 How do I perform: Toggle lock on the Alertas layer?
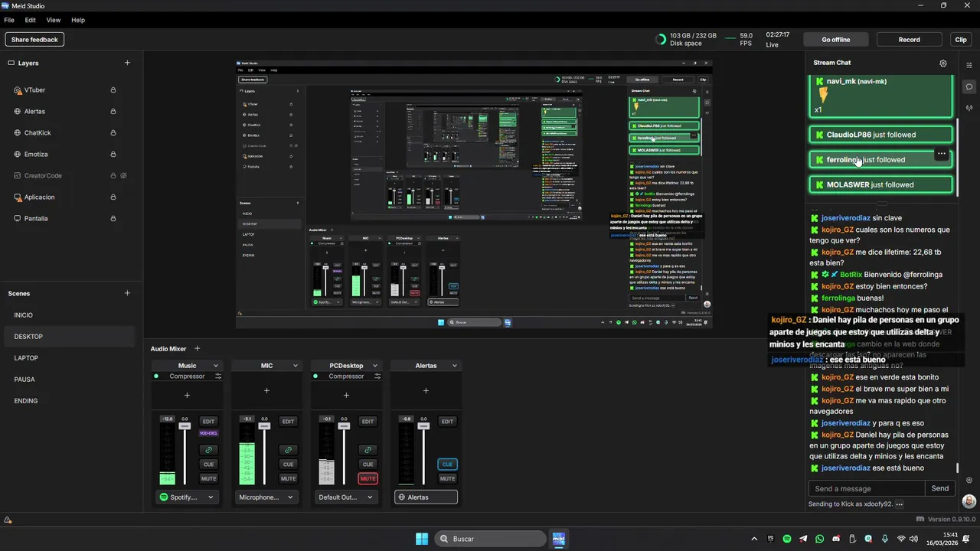(x=113, y=112)
